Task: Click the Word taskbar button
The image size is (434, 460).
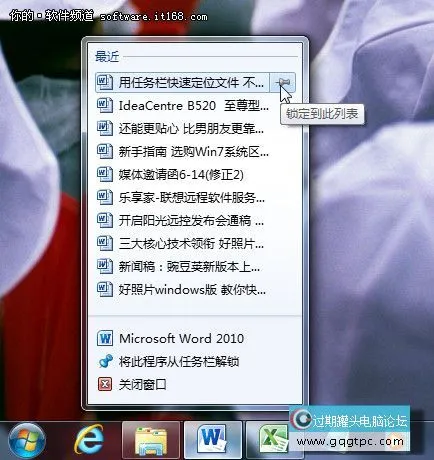Action: coord(213,440)
